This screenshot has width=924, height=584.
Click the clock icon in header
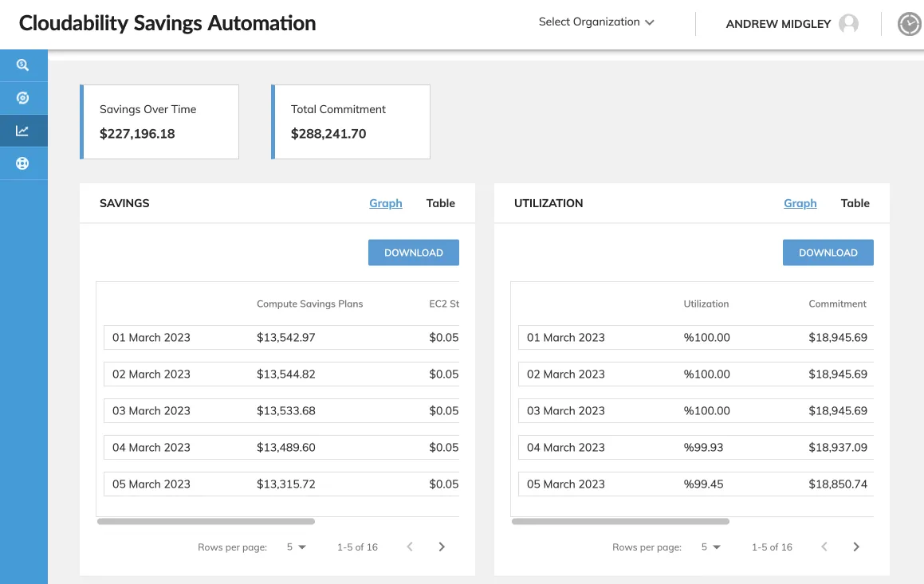910,24
